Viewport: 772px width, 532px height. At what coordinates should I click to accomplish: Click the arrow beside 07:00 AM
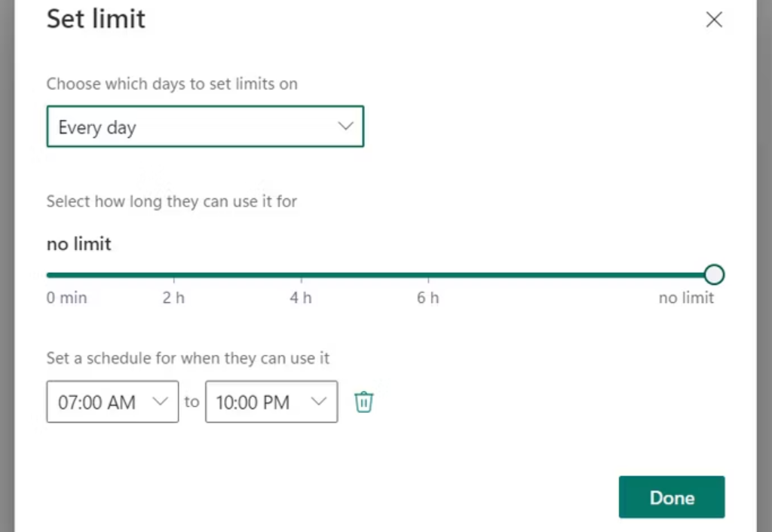coord(161,402)
